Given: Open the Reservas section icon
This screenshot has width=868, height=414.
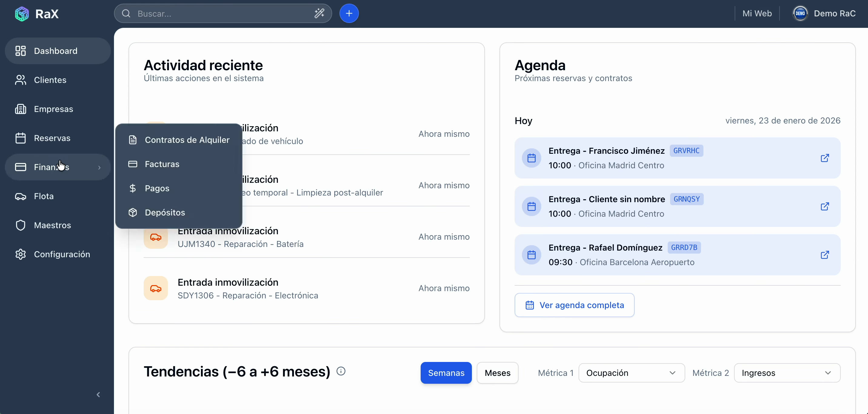Looking at the screenshot, I should (21, 138).
